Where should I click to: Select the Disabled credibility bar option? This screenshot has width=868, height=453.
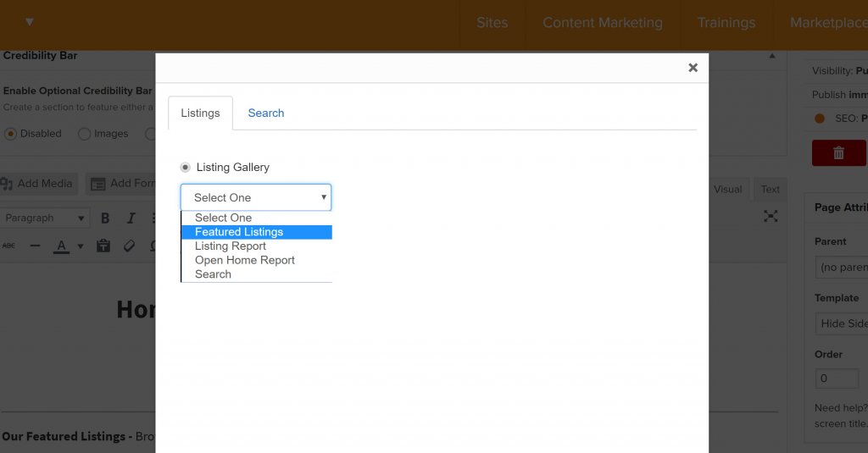coord(11,134)
